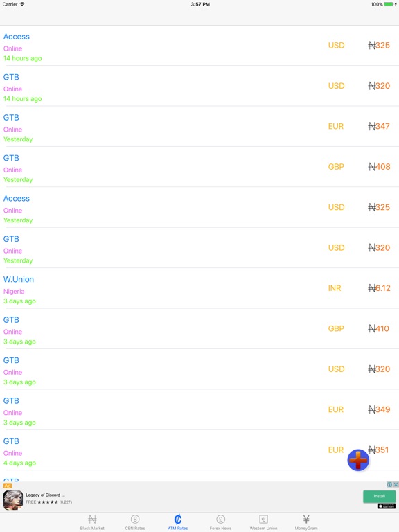Viewport: 399px width, 532px height.
Task: Tap the battery indicator in status bar
Action: coord(390,4)
